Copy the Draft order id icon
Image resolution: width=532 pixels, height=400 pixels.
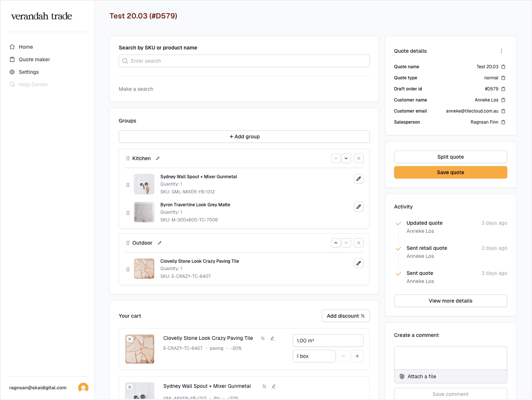(x=503, y=89)
